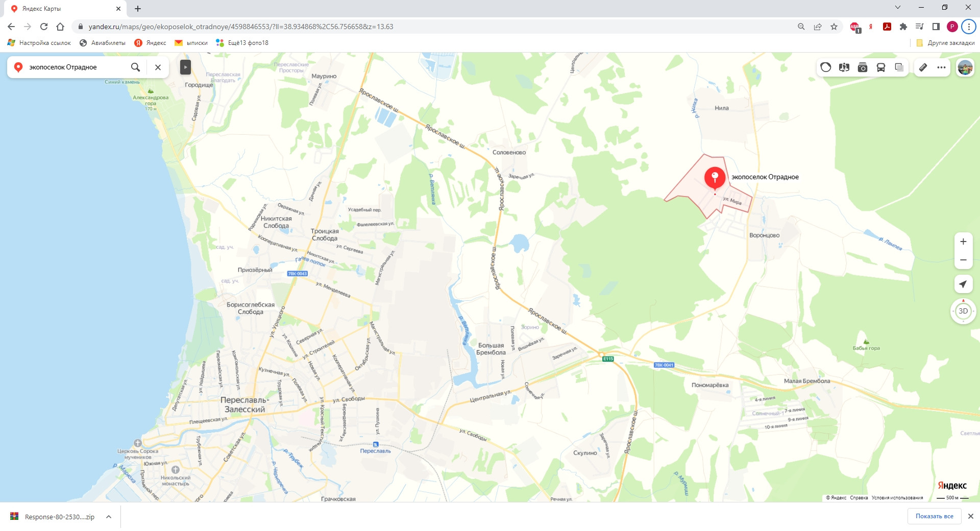Open the browser home page
980x531 pixels.
pos(60,27)
